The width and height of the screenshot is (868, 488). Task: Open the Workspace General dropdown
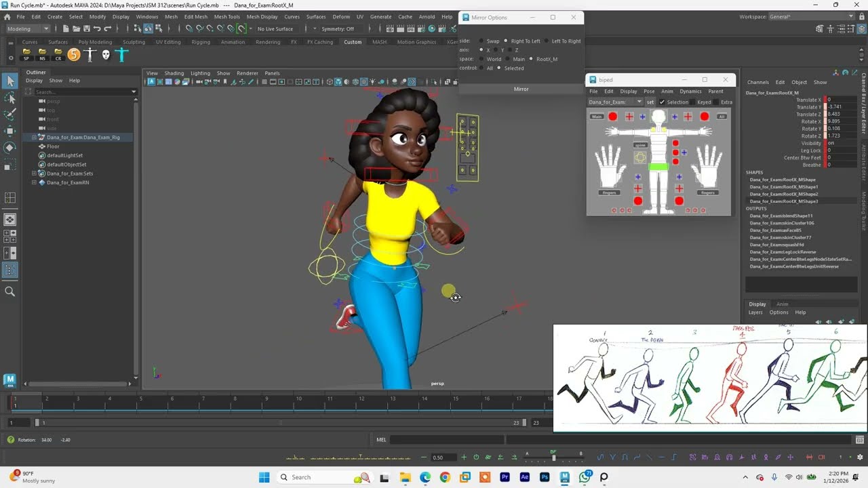tap(812, 16)
